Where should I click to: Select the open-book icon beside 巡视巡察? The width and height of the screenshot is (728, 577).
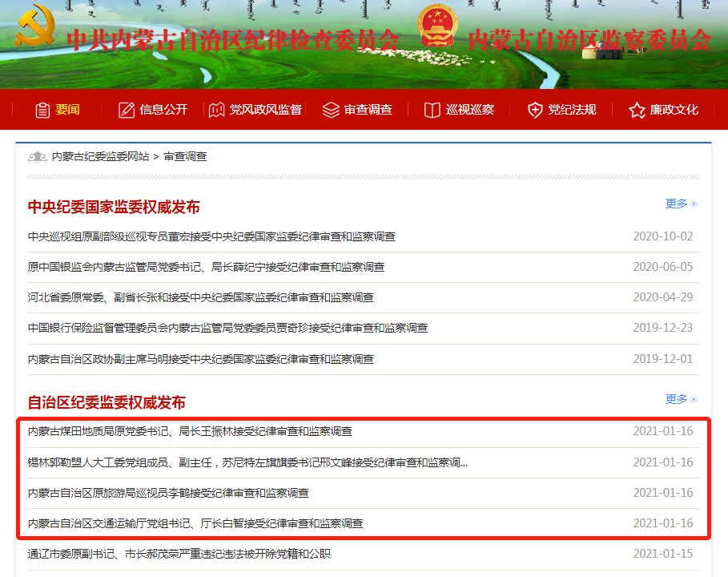[431, 110]
